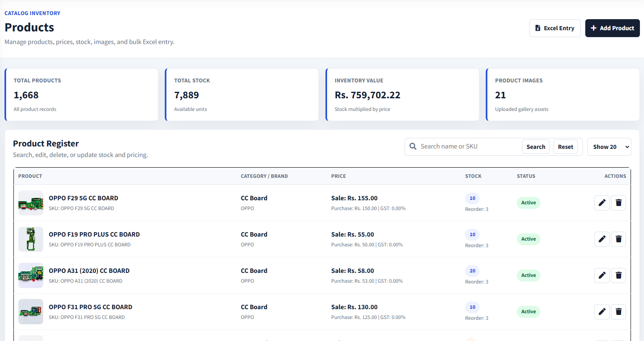
Task: Open the OPPO F19 PRO PLUS CC BOARD thumbnail
Action: tap(31, 239)
